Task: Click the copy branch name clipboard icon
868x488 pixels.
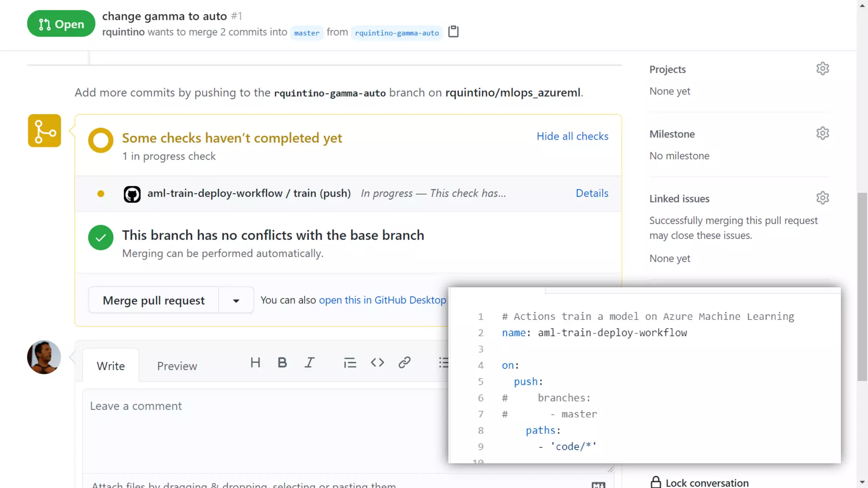Action: click(x=453, y=32)
